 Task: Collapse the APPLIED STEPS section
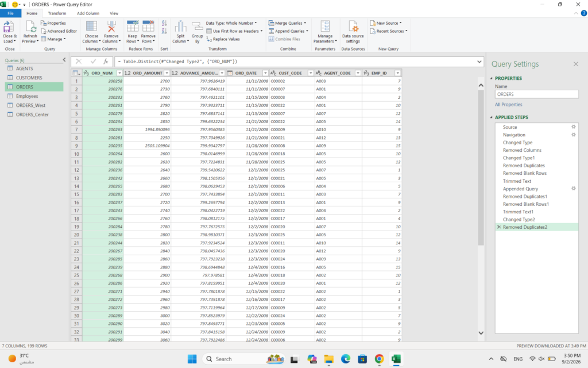point(492,117)
